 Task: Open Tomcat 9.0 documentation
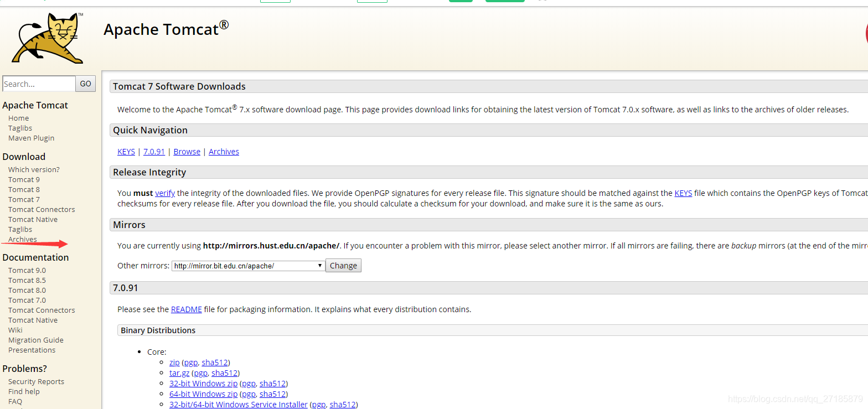coord(27,270)
